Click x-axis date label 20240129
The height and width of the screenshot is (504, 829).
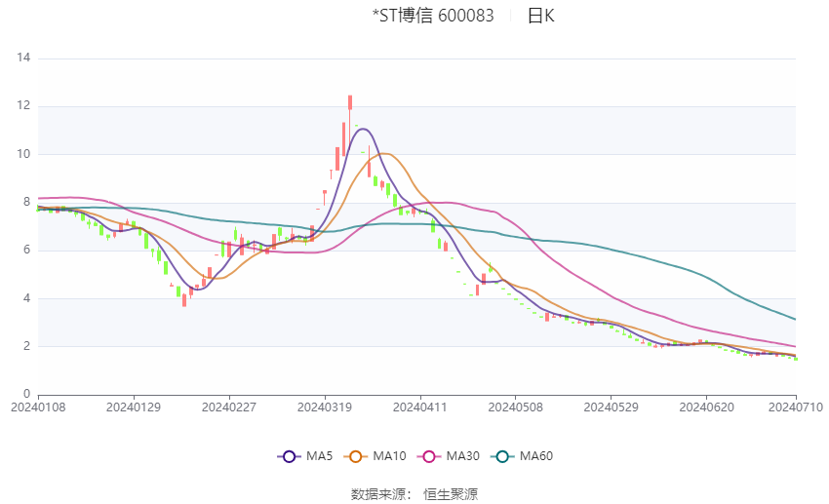pos(134,407)
